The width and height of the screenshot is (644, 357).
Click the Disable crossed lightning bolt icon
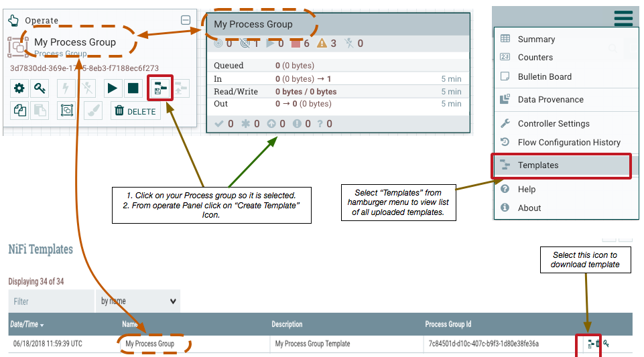[87, 88]
